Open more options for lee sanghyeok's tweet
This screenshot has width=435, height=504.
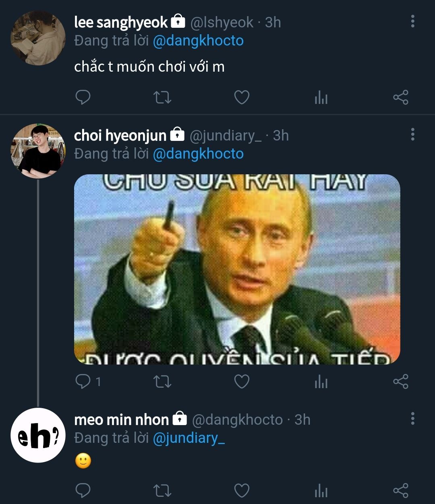tap(412, 22)
